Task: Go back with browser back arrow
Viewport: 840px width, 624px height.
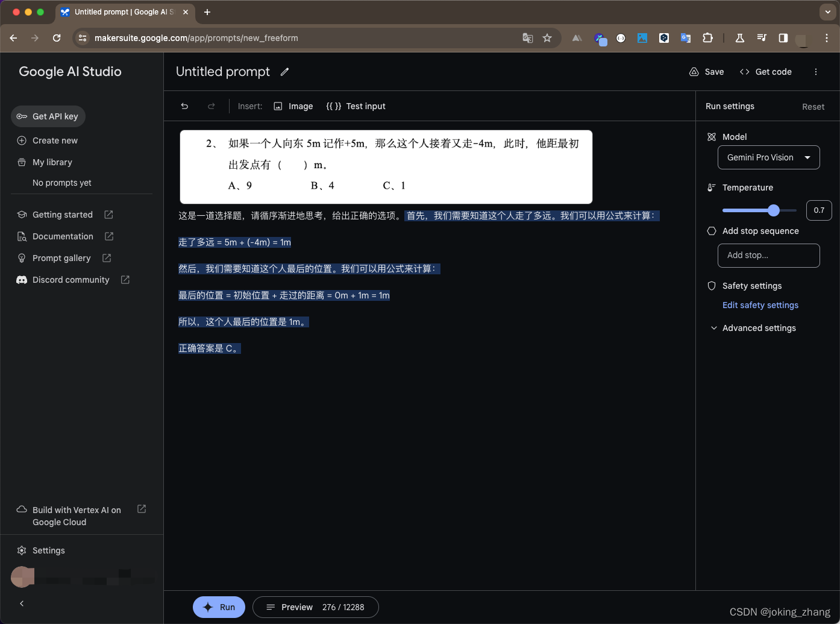Action: 13,38
